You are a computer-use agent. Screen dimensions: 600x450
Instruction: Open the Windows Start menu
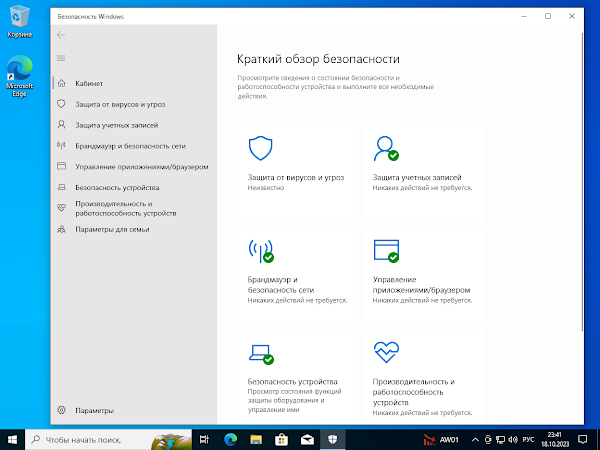[12, 440]
